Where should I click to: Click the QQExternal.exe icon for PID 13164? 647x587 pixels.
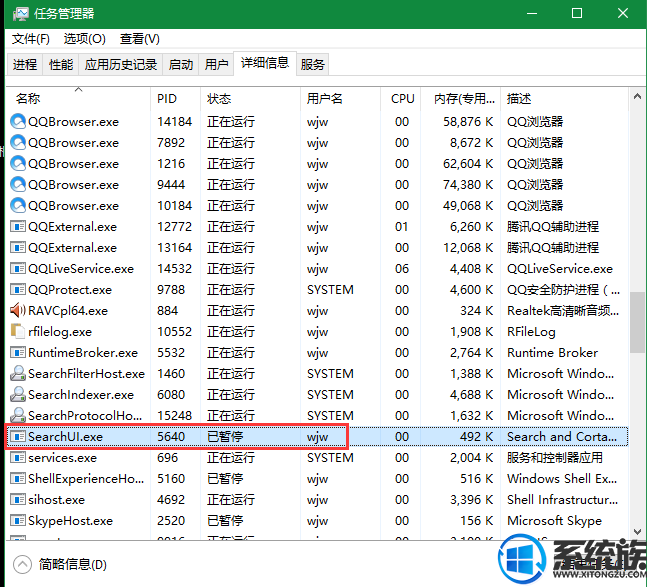(x=18, y=248)
